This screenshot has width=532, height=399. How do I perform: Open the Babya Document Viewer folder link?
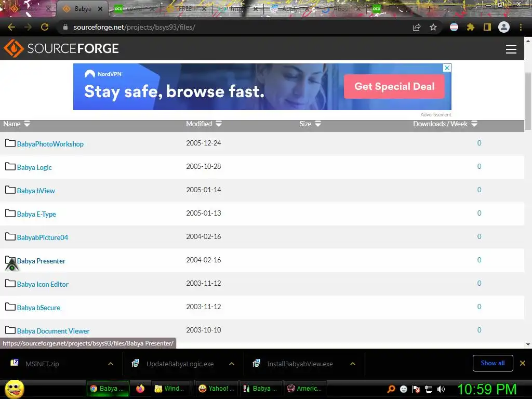pyautogui.click(x=54, y=331)
